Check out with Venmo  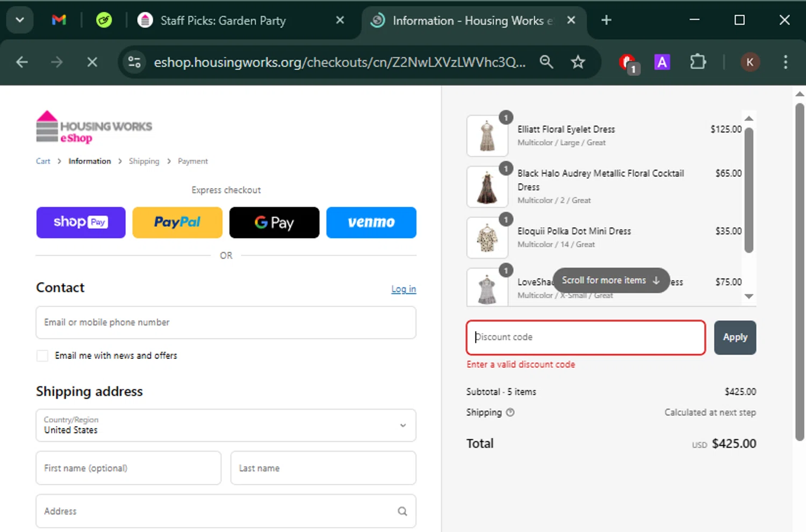pyautogui.click(x=371, y=222)
